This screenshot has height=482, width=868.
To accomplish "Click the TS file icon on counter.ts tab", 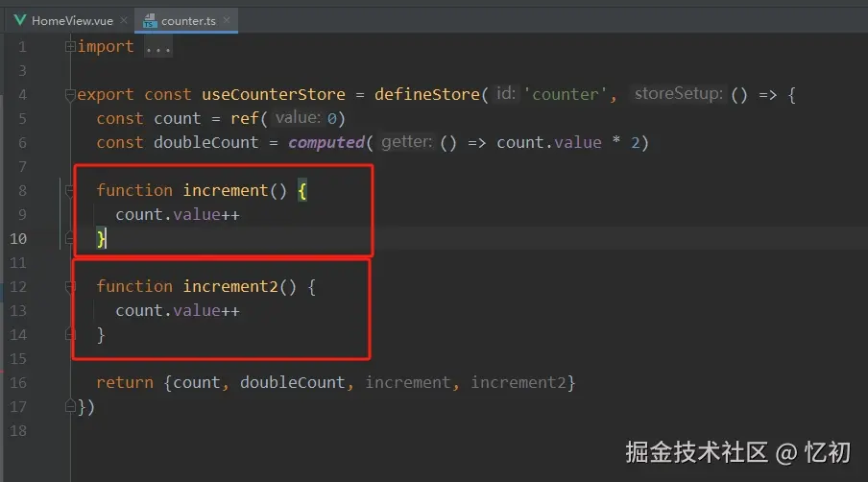I will pos(149,19).
